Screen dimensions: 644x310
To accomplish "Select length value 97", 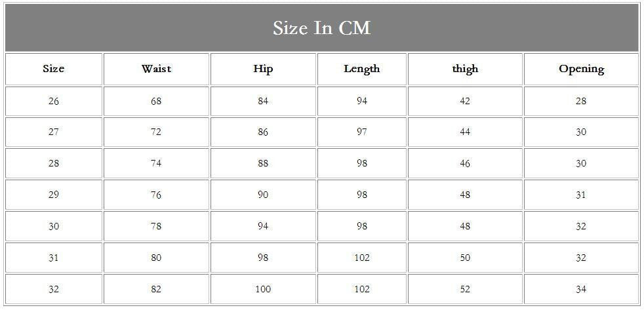I will 362,132.
